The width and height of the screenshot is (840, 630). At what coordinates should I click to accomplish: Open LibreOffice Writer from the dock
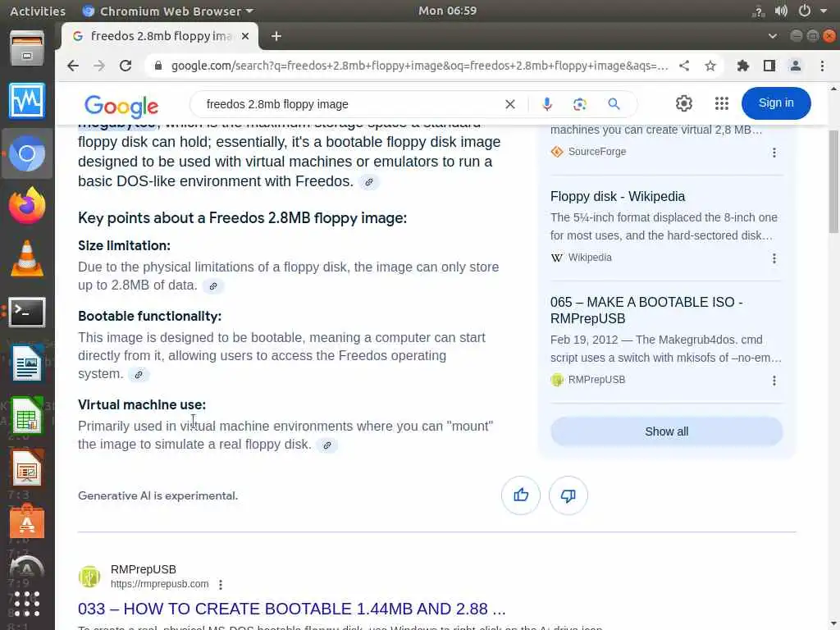pos(27,363)
